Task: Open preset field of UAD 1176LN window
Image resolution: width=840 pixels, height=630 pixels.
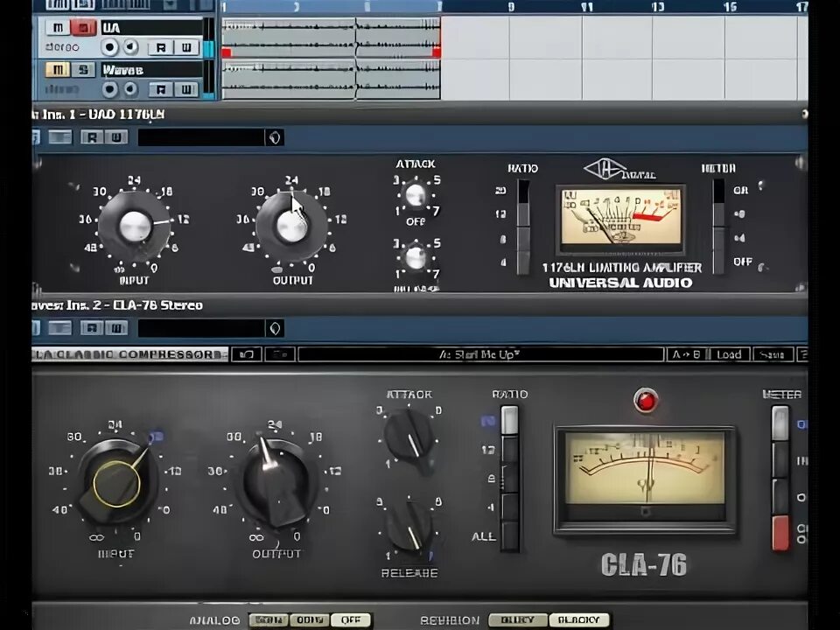Action: pyautogui.click(x=201, y=137)
